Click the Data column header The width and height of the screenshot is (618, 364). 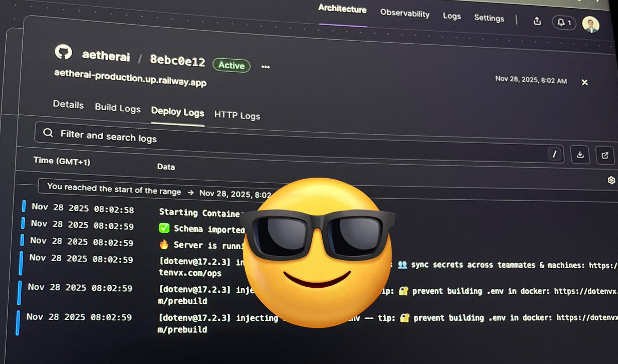(166, 167)
